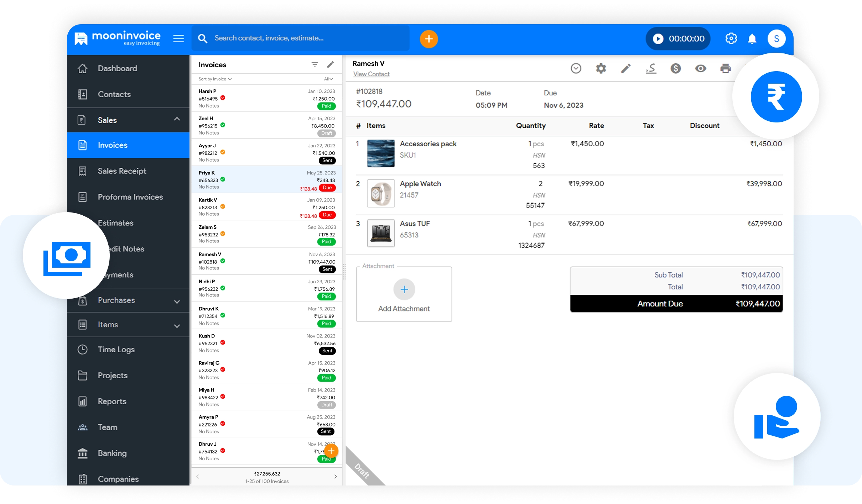Click Add Attachment plus button
The image size is (862, 504).
pos(404,289)
